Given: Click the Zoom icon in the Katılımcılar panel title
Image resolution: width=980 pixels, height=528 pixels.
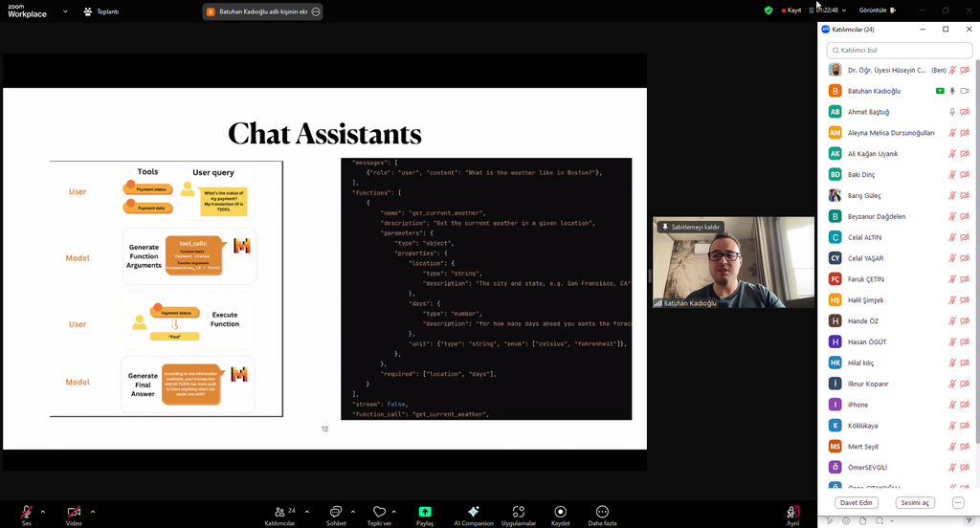Looking at the screenshot, I should 826,30.
